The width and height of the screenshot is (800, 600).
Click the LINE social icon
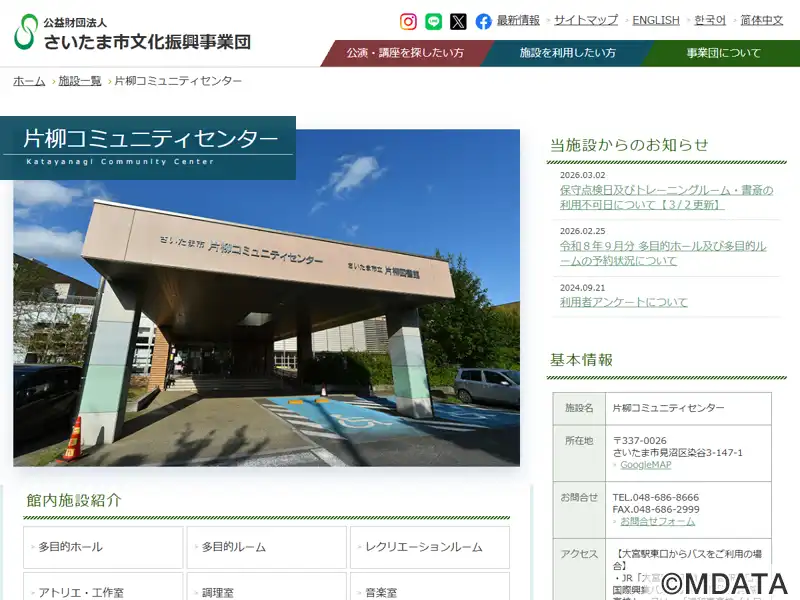pyautogui.click(x=433, y=21)
